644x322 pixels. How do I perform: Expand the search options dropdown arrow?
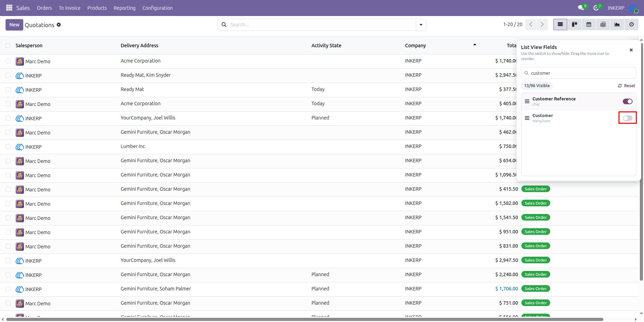(421, 25)
